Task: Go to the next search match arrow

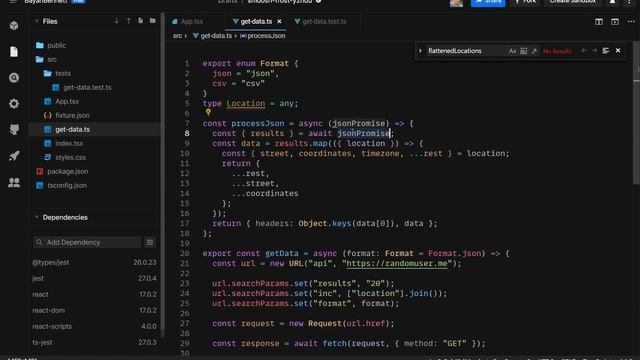Action: pos(595,51)
